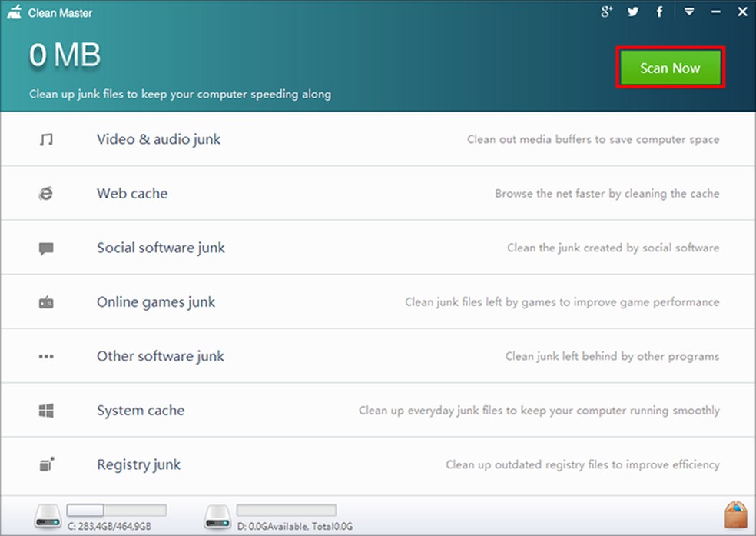This screenshot has height=536, width=756.
Task: Click the Registry junk icon
Action: pos(46,464)
